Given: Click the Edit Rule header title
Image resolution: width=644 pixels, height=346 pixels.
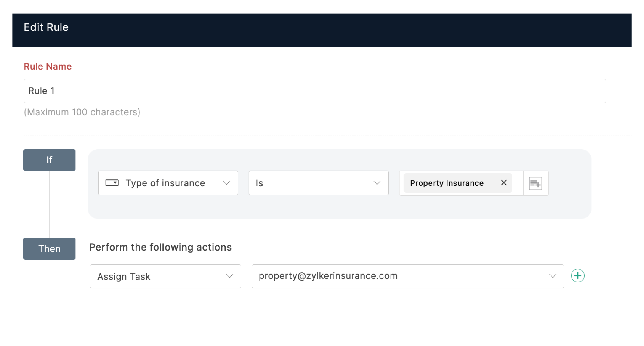Looking at the screenshot, I should click(x=46, y=27).
